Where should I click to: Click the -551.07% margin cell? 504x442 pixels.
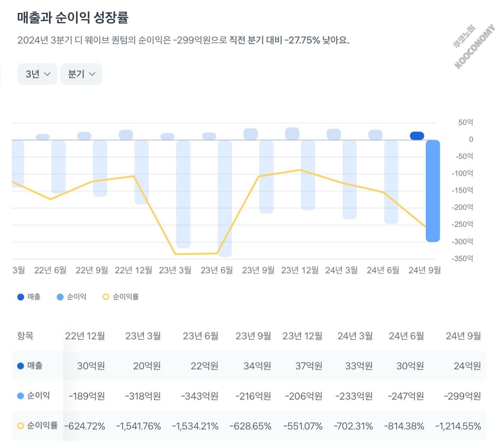pyautogui.click(x=303, y=426)
